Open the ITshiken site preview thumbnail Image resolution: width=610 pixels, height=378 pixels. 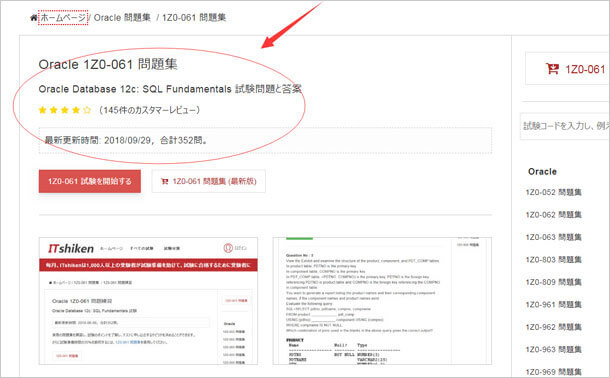click(x=148, y=301)
